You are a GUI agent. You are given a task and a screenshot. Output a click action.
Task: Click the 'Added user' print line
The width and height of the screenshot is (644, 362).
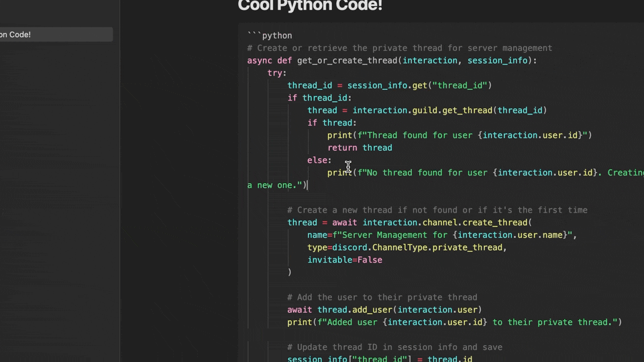tap(455, 322)
